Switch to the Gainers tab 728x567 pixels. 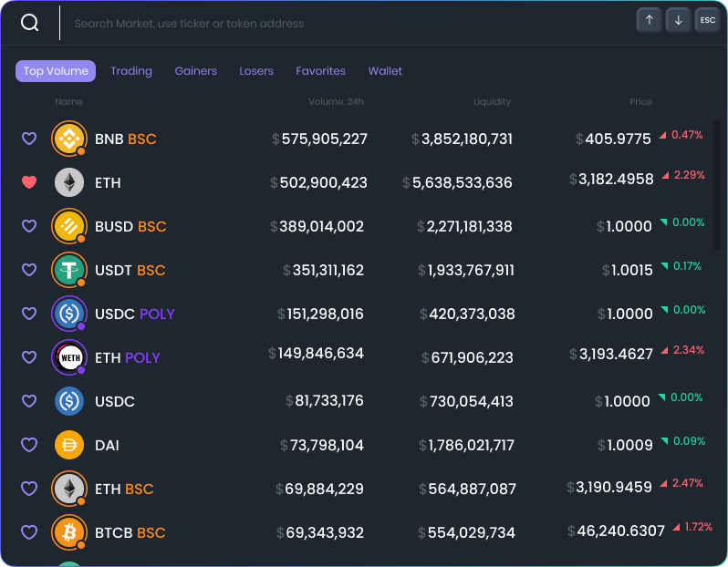point(196,71)
